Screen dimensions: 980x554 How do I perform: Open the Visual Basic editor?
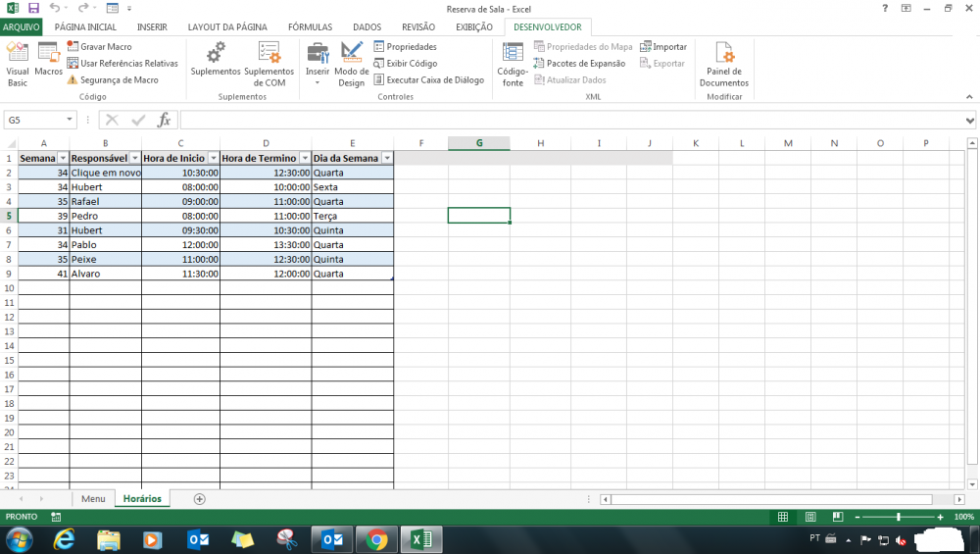(18, 64)
